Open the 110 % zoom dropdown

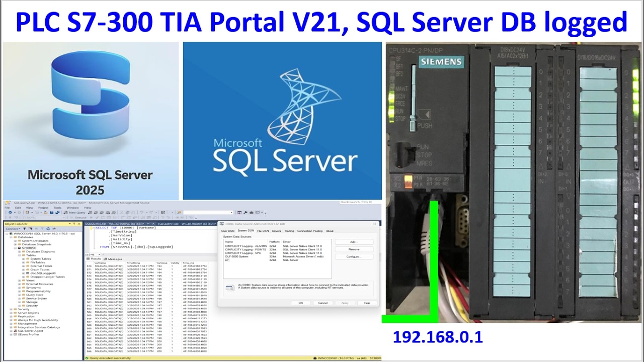(x=99, y=254)
